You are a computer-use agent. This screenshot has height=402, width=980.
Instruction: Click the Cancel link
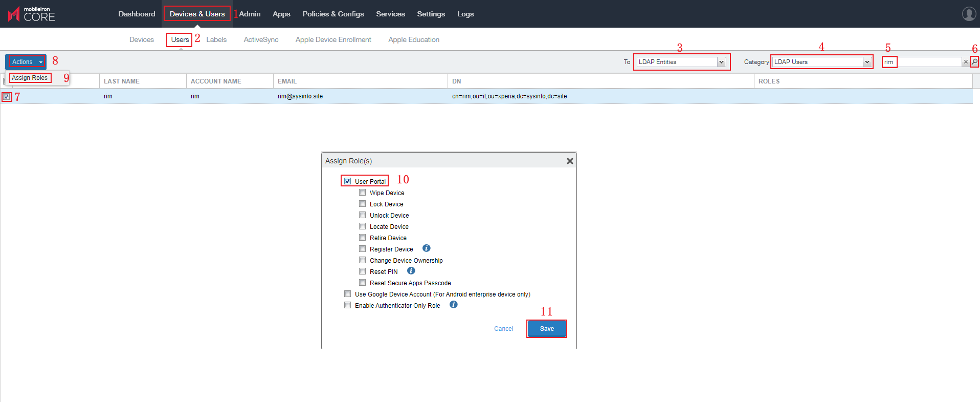tap(503, 329)
